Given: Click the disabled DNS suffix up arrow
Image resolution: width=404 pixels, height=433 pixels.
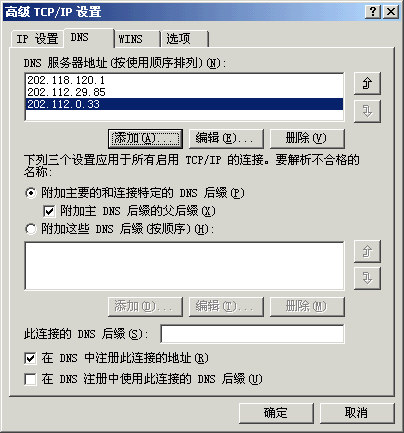Looking at the screenshot, I should click(367, 251).
